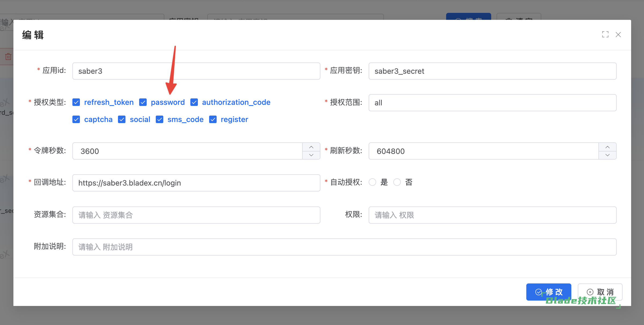
Task: Decrease token seconds with down arrow
Action: point(311,155)
